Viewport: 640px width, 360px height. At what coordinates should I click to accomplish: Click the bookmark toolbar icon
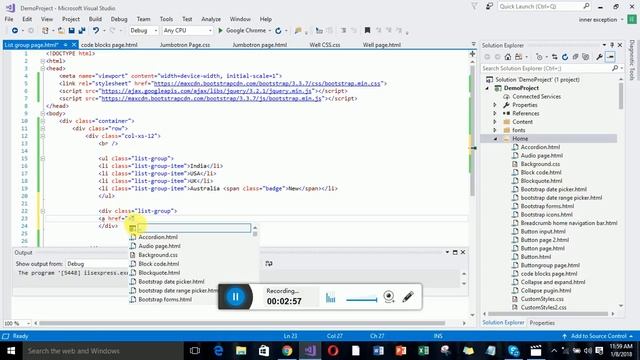pos(367,30)
